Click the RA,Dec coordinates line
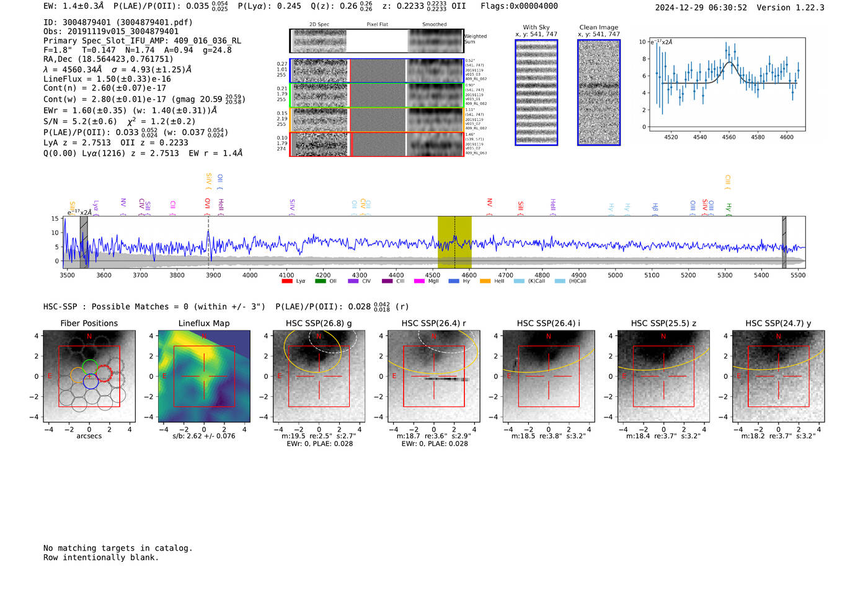This screenshot has width=868, height=591. (x=108, y=60)
